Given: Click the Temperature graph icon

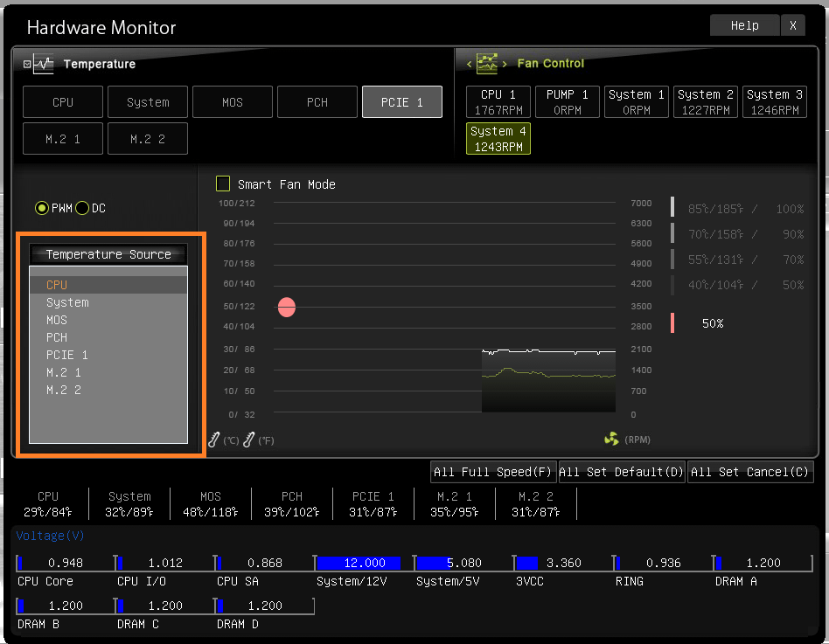Looking at the screenshot, I should (44, 64).
